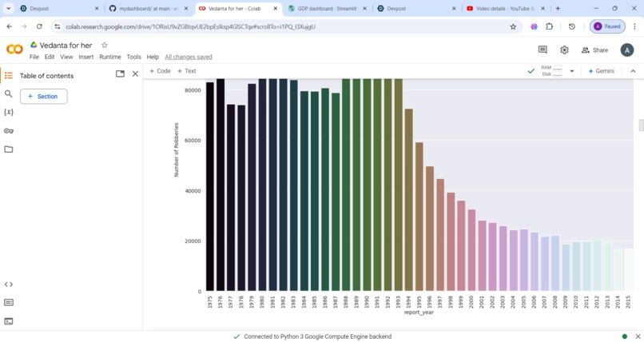Screen dimensions: 644x342
Task: Open the comments icon near Share
Action: (x=543, y=50)
